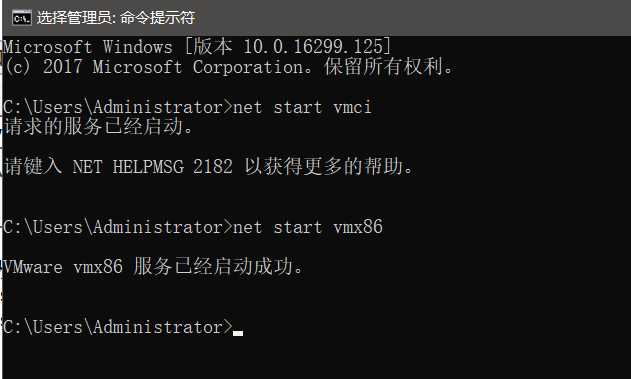Screen dimensions: 631x379
Task: Click the word VMware in output
Action: click(33, 266)
